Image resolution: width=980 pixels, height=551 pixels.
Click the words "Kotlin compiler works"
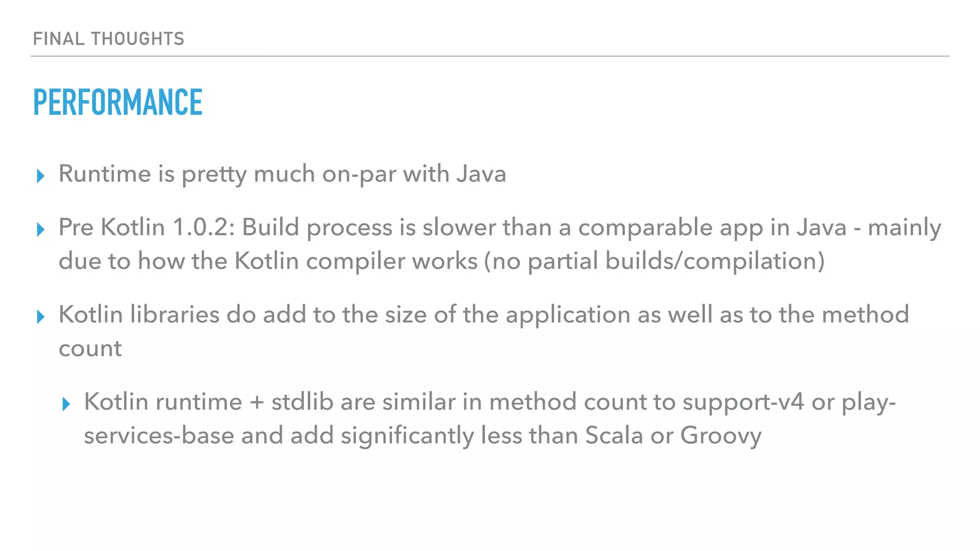[x=356, y=261]
